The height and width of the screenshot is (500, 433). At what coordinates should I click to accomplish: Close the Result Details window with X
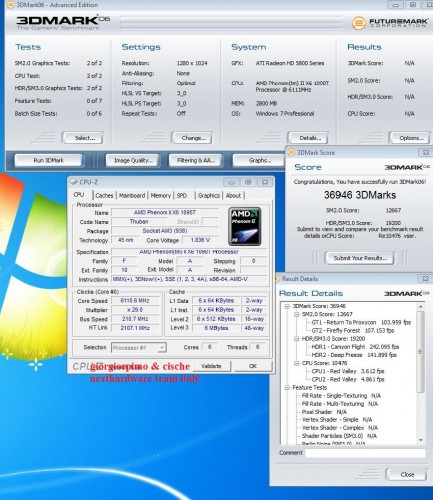(426, 279)
